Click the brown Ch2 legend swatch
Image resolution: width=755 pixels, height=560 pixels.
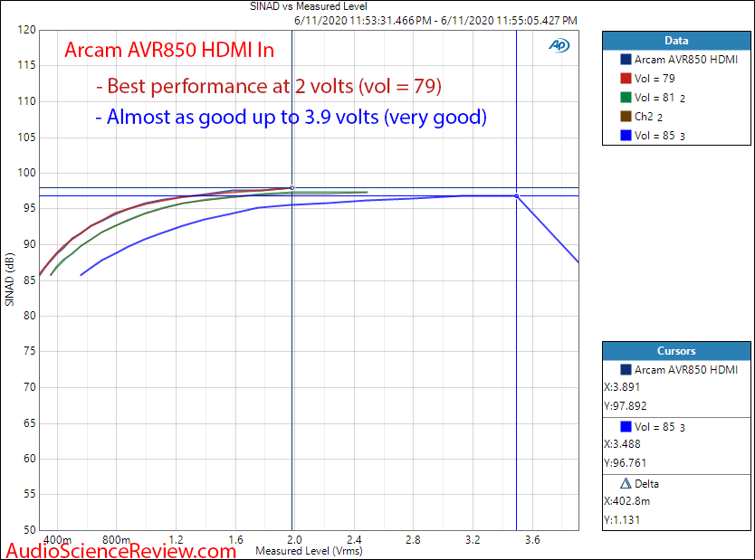coord(626,117)
